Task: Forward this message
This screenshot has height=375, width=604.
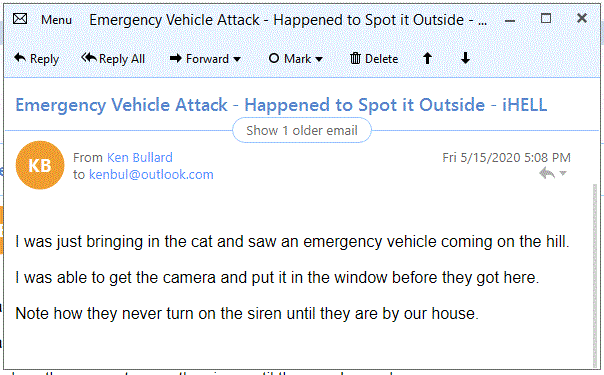Action: click(x=200, y=59)
